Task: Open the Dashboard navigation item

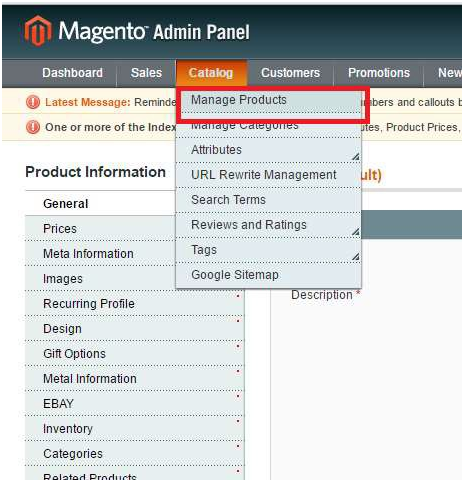Action: (x=72, y=73)
